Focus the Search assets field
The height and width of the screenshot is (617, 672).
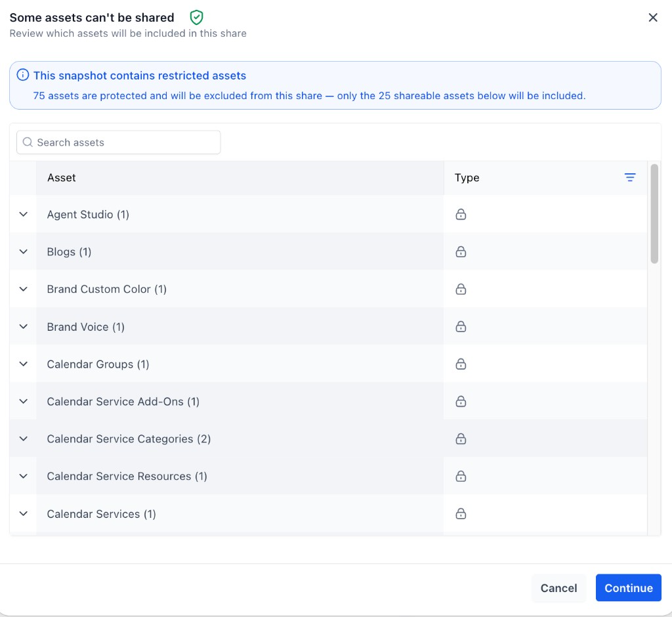tap(118, 142)
